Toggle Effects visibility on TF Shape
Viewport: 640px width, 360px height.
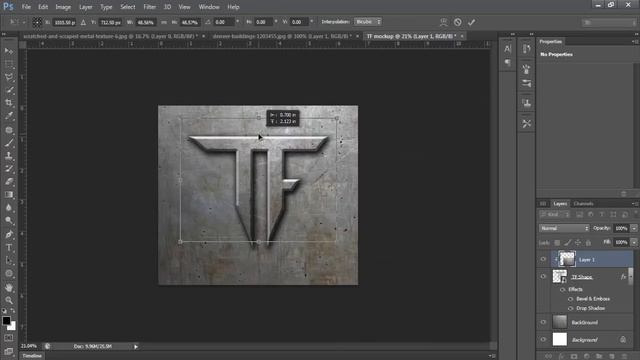[x=563, y=289]
